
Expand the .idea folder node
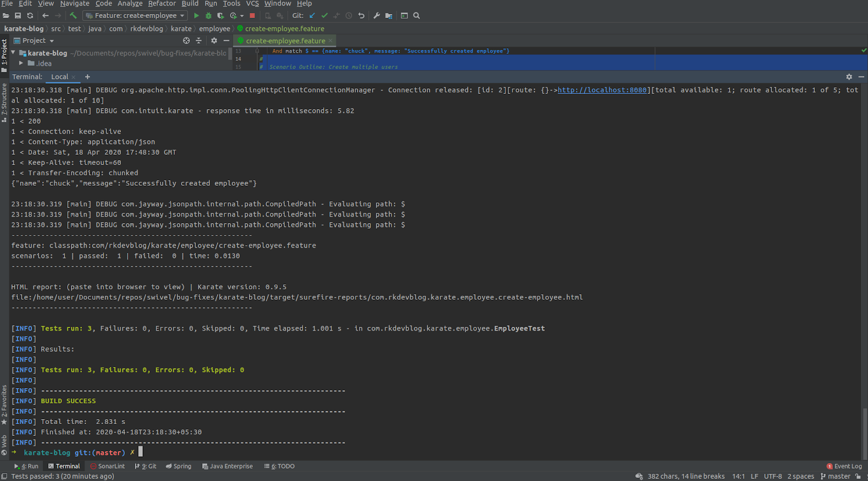21,63
